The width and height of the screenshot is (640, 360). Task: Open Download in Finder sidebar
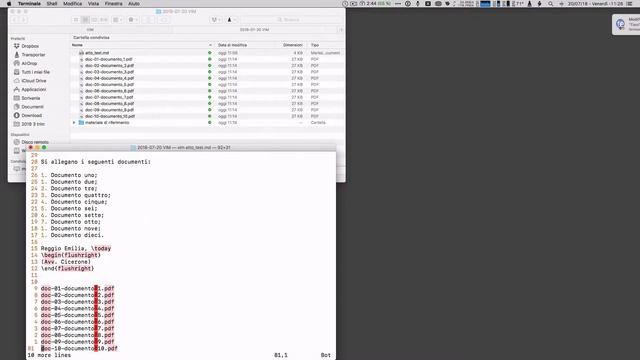(x=28, y=116)
